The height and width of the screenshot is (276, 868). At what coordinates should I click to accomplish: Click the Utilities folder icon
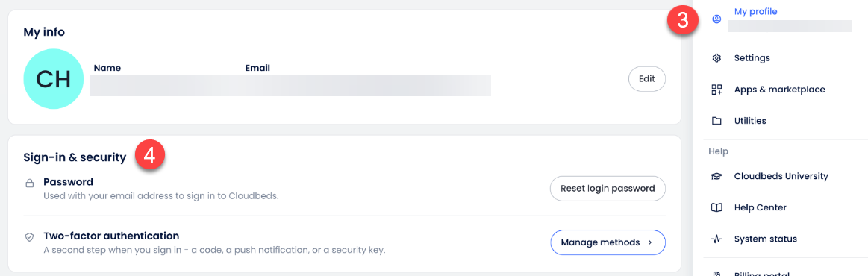tap(716, 121)
